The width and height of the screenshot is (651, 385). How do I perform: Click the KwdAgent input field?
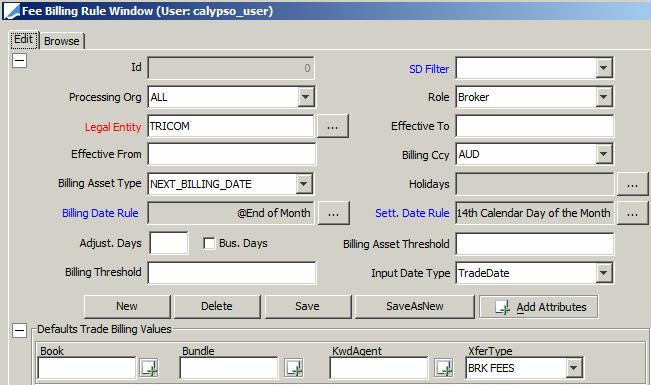tap(379, 368)
